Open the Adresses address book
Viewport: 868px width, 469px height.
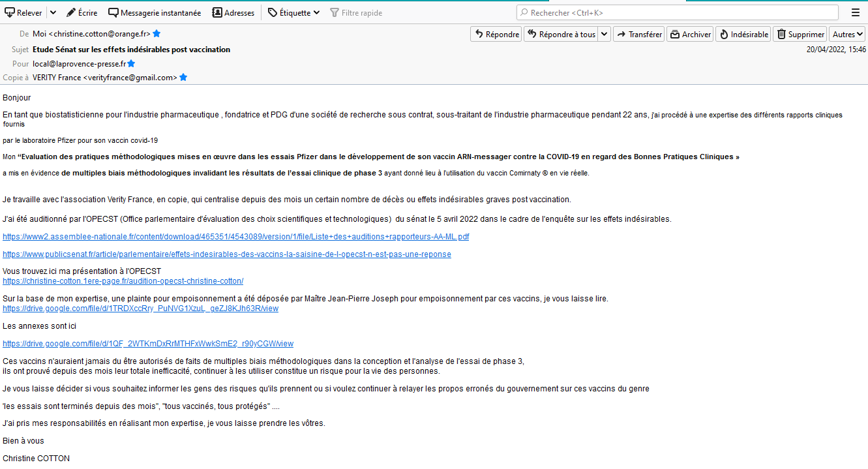(x=233, y=13)
